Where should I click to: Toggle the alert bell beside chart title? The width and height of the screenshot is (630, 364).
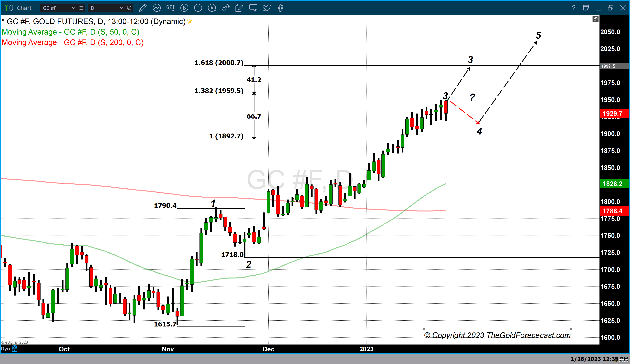[189, 21]
